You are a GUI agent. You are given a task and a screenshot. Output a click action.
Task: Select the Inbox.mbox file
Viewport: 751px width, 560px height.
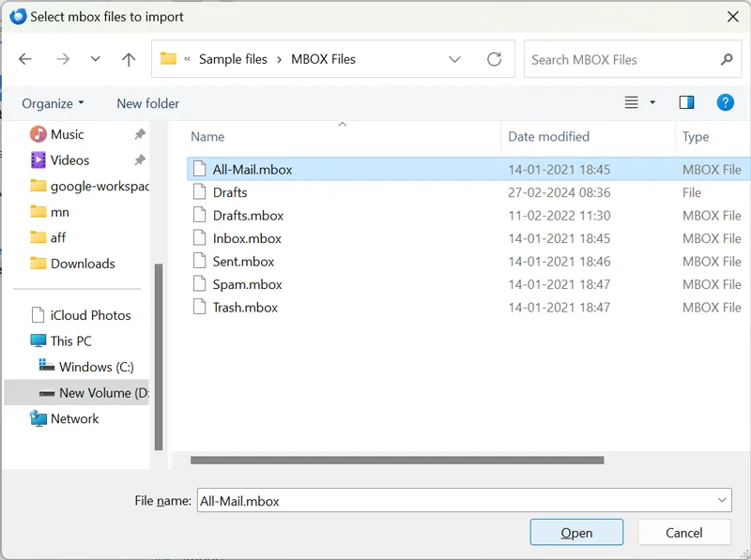(x=247, y=238)
